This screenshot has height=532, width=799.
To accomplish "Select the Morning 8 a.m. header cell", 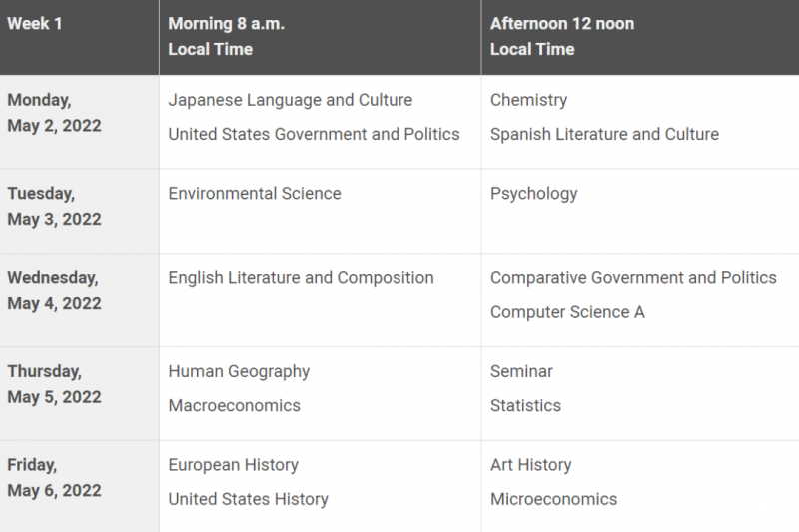I will [320, 37].
